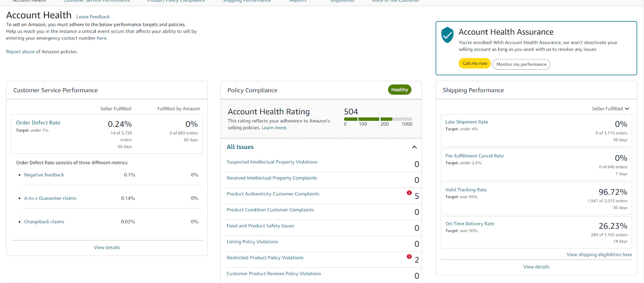Open Food and Product Safety Issues

pyautogui.click(x=260, y=226)
